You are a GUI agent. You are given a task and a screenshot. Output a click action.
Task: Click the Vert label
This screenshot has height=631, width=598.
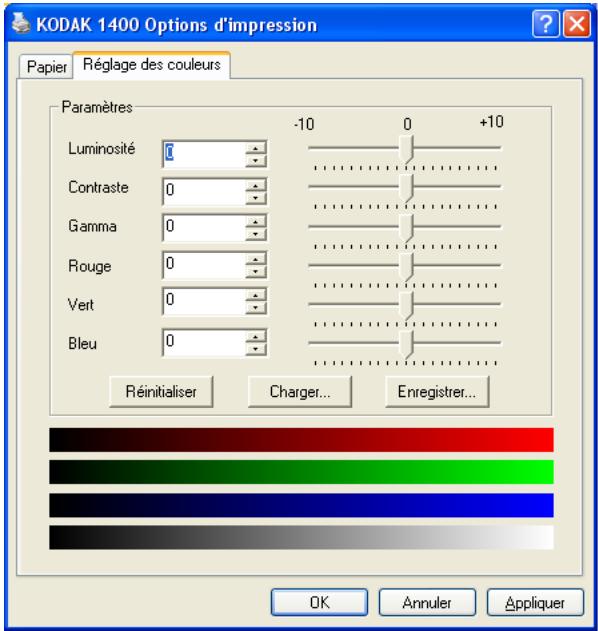[81, 305]
